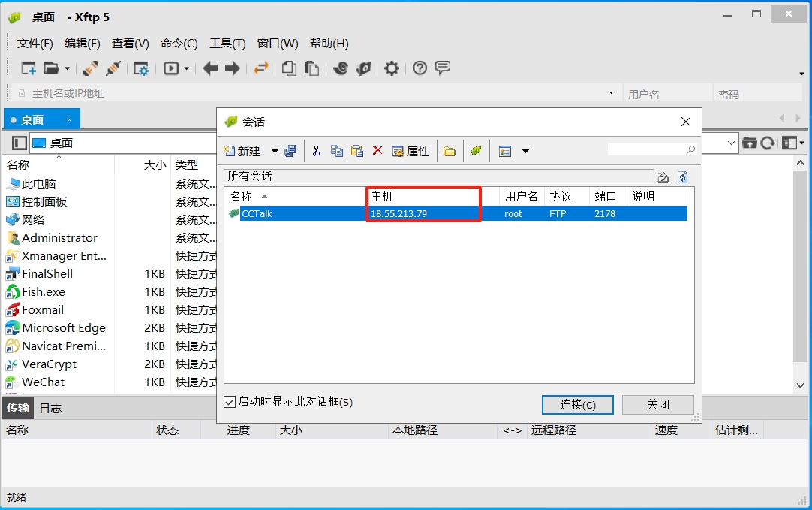Click the yellow folder icon in dialog
The height and width of the screenshot is (510, 812).
tap(450, 151)
